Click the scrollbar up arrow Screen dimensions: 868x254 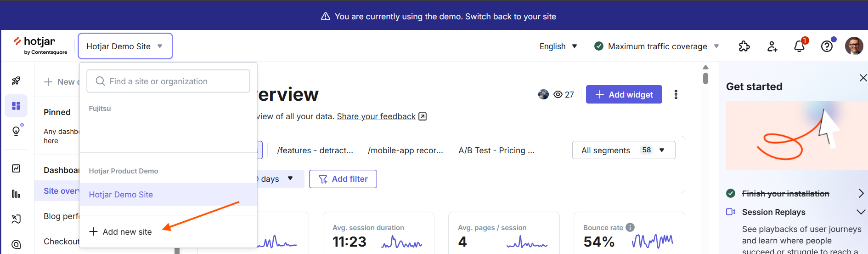pyautogui.click(x=705, y=67)
